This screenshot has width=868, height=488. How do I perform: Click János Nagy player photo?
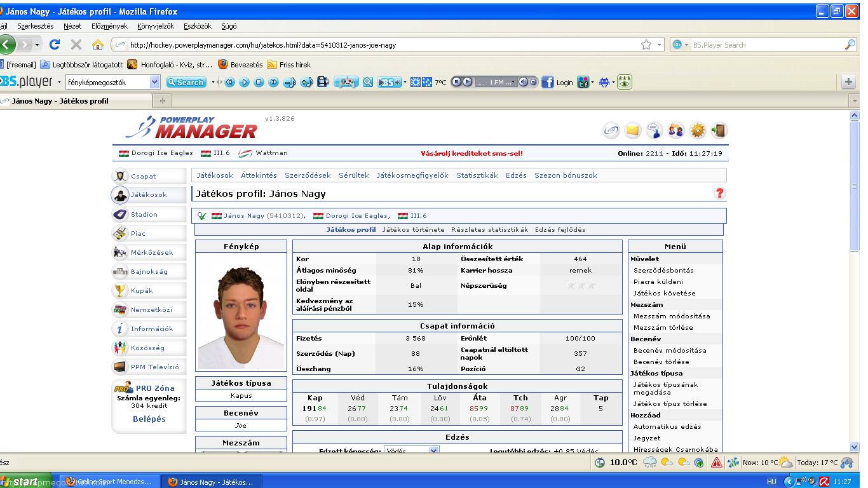click(241, 312)
